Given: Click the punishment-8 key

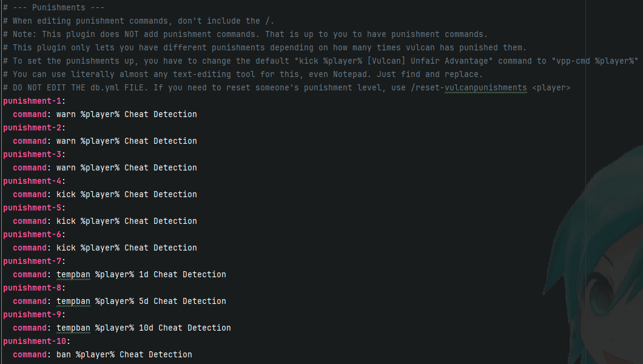Looking at the screenshot, I should 32,288.
